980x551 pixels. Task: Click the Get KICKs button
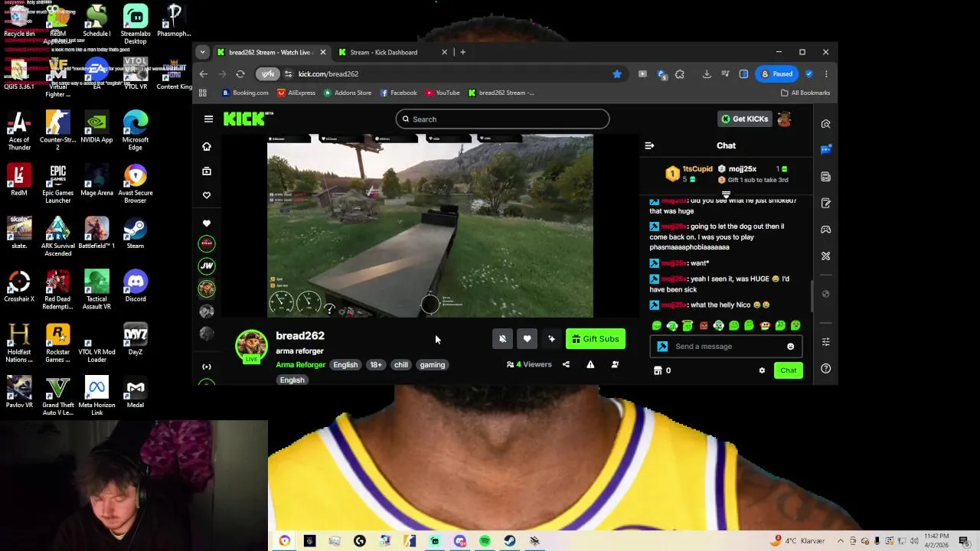click(745, 119)
